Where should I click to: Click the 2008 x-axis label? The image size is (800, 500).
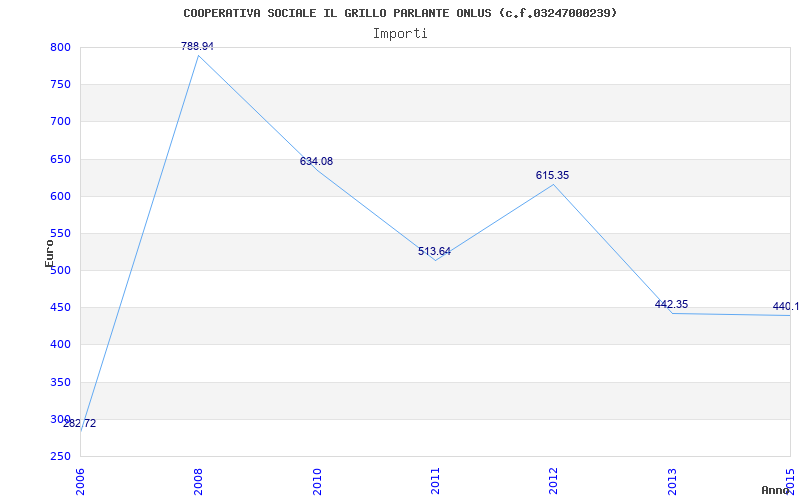(198, 481)
